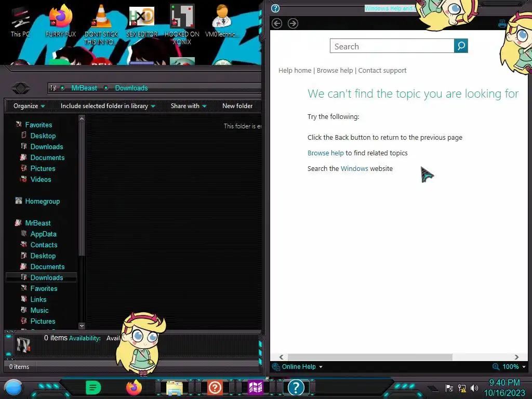Click Downloads in the address breadcrumb
The width and height of the screenshot is (532, 399).
(131, 88)
